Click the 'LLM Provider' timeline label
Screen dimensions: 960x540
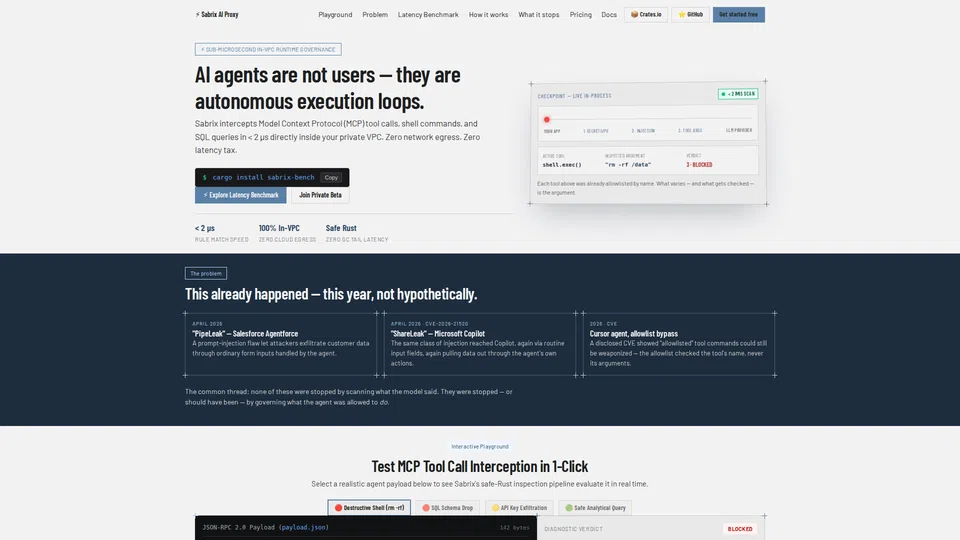[739, 130]
